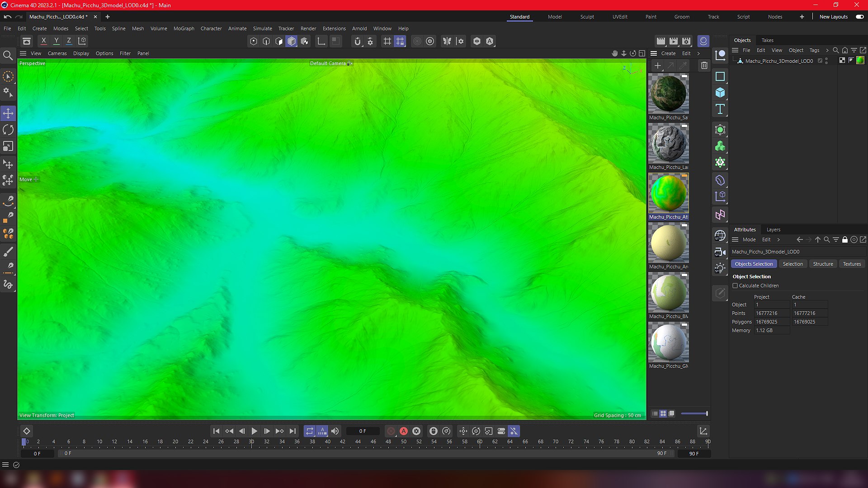Screen dimensions: 868x488
Task: Select the Machu_Picchu_3Dmodel_LOD0 object
Action: tap(778, 61)
